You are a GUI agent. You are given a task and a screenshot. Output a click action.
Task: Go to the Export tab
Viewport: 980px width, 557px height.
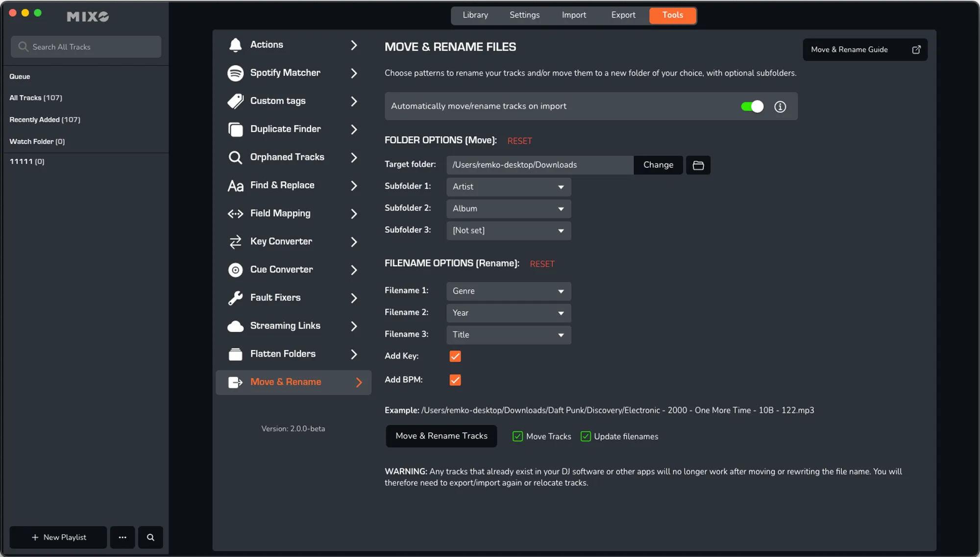coord(623,15)
